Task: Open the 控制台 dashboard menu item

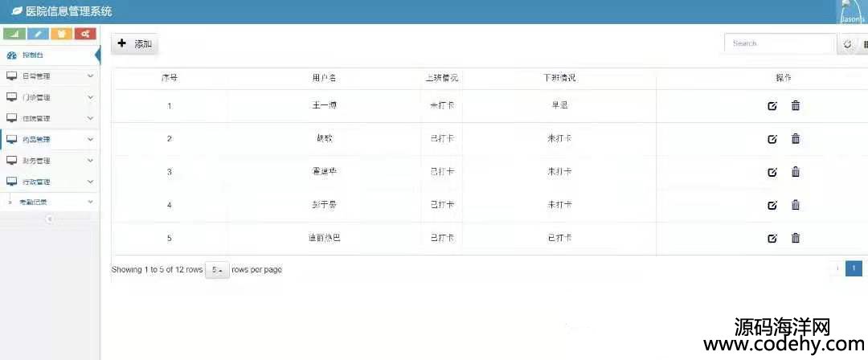Action: [x=50, y=55]
